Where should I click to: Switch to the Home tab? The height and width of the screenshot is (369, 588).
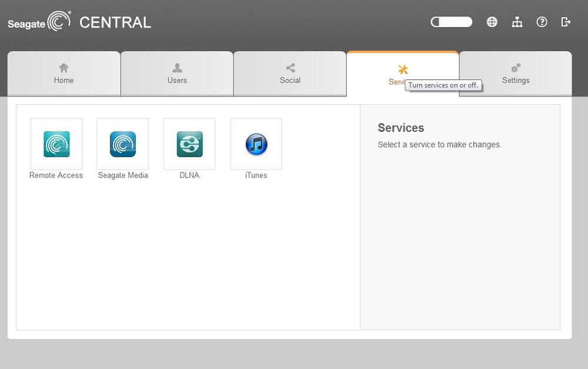click(x=64, y=74)
